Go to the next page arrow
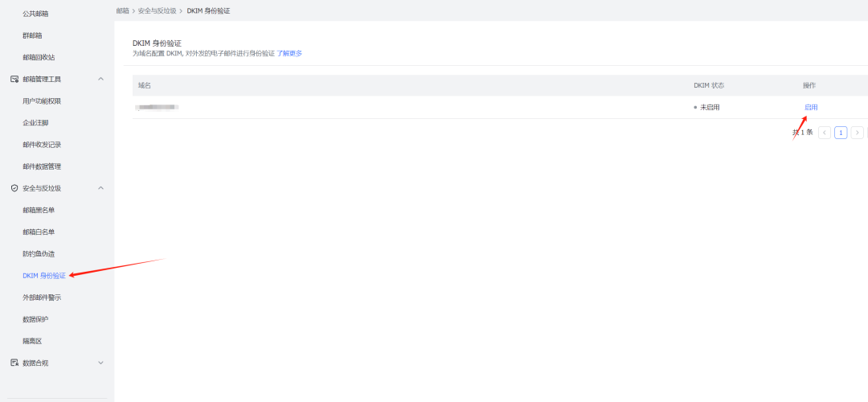The image size is (868, 402). [x=857, y=133]
